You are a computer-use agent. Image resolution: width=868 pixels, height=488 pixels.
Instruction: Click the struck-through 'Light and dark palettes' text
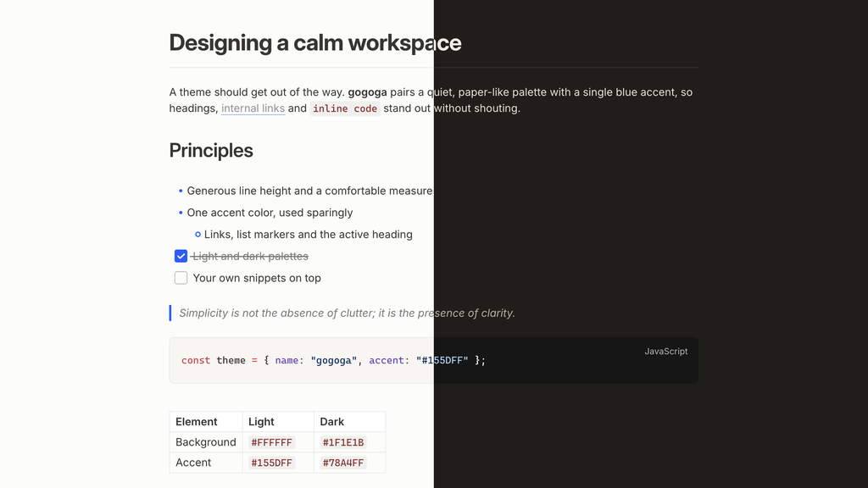pos(250,256)
